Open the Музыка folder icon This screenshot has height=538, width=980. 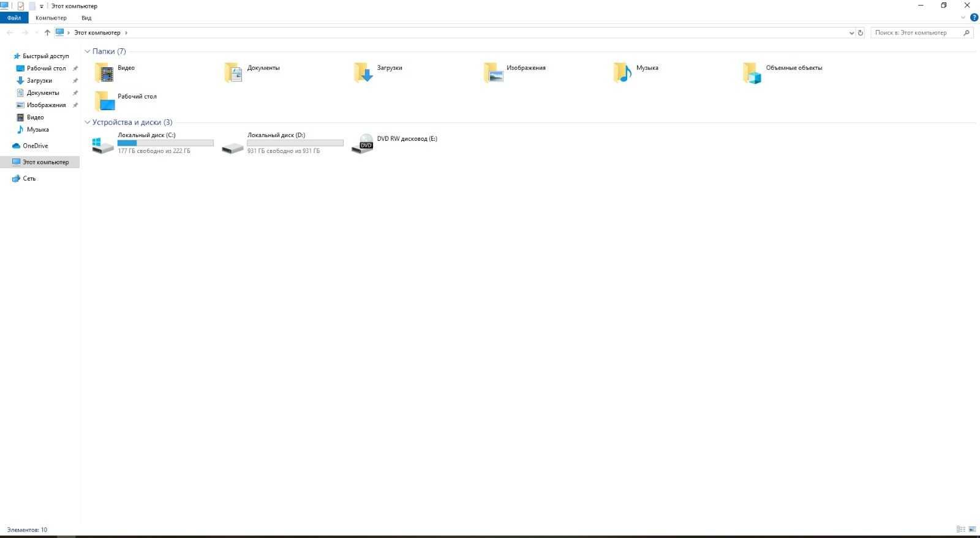[x=622, y=73]
